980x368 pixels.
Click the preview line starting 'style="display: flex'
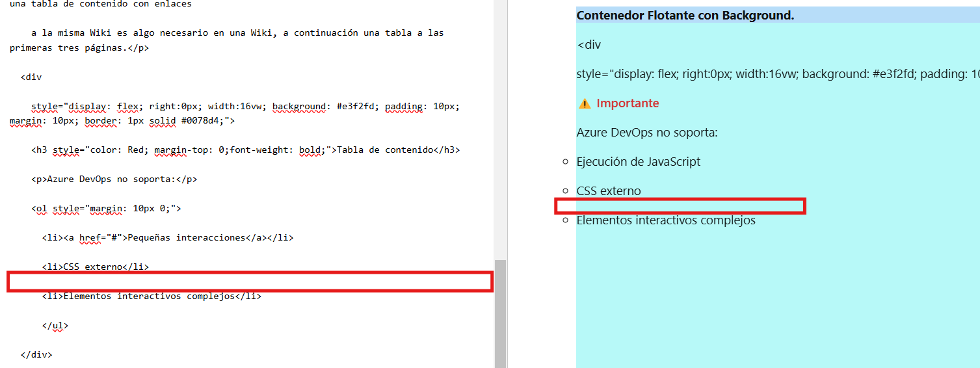click(x=778, y=74)
